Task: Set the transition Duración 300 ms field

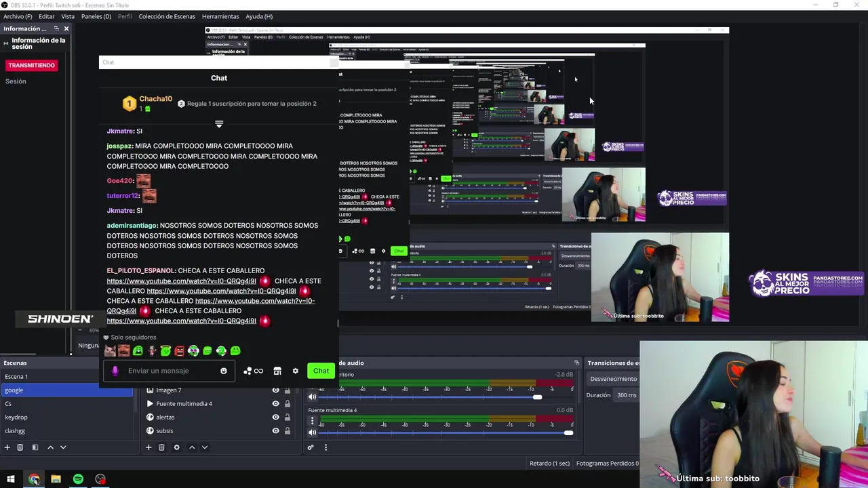Action: pos(627,395)
